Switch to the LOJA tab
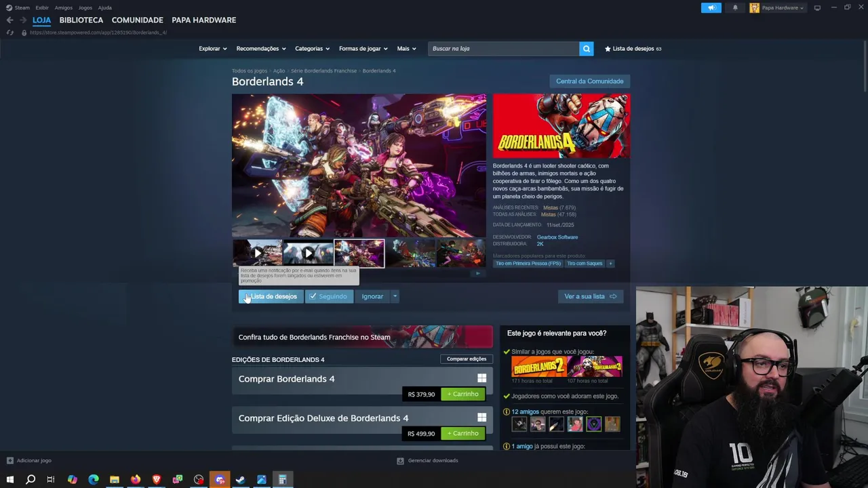Screen dimensions: 868x488 (41, 20)
